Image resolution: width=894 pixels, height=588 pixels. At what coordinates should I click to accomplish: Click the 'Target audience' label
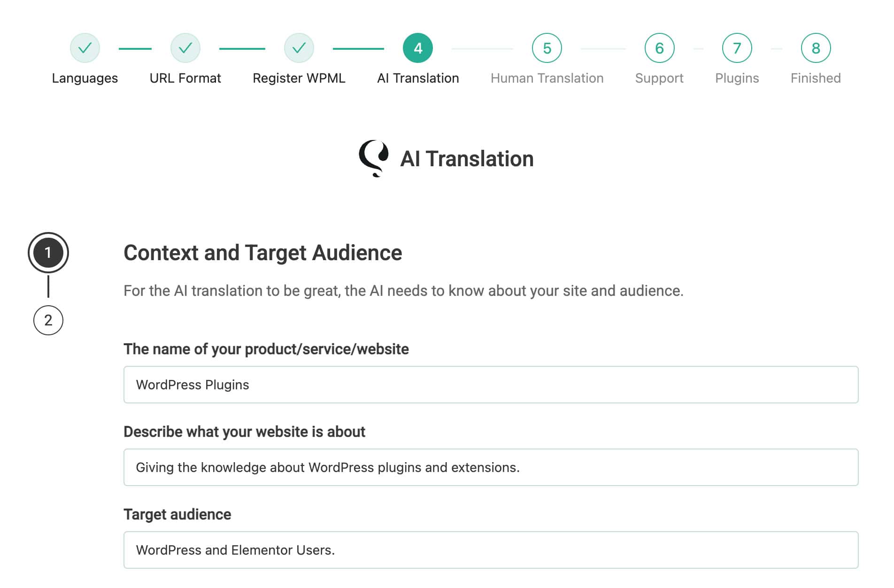click(x=177, y=515)
